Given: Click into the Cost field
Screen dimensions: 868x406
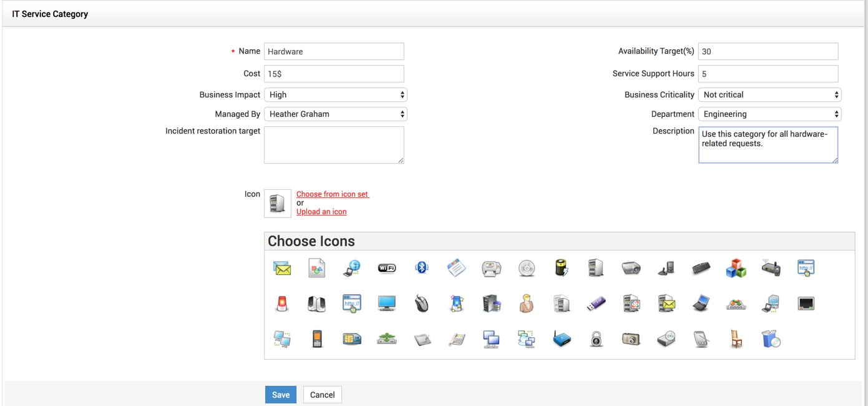Looking at the screenshot, I should point(334,74).
